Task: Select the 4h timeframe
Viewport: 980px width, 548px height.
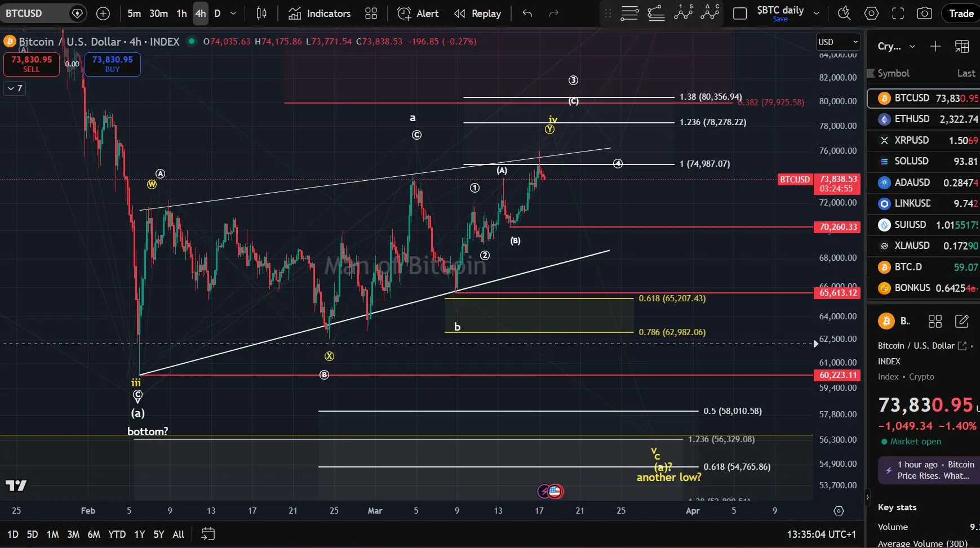Action: point(201,14)
